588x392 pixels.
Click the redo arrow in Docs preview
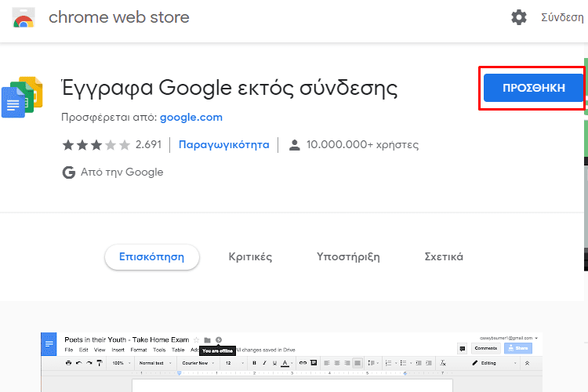coord(89,363)
